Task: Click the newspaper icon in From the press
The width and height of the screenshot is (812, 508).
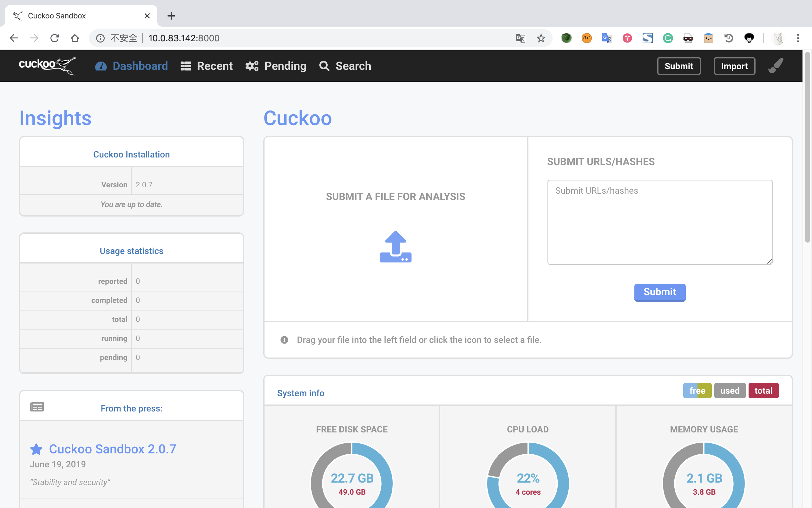Action: pyautogui.click(x=37, y=407)
